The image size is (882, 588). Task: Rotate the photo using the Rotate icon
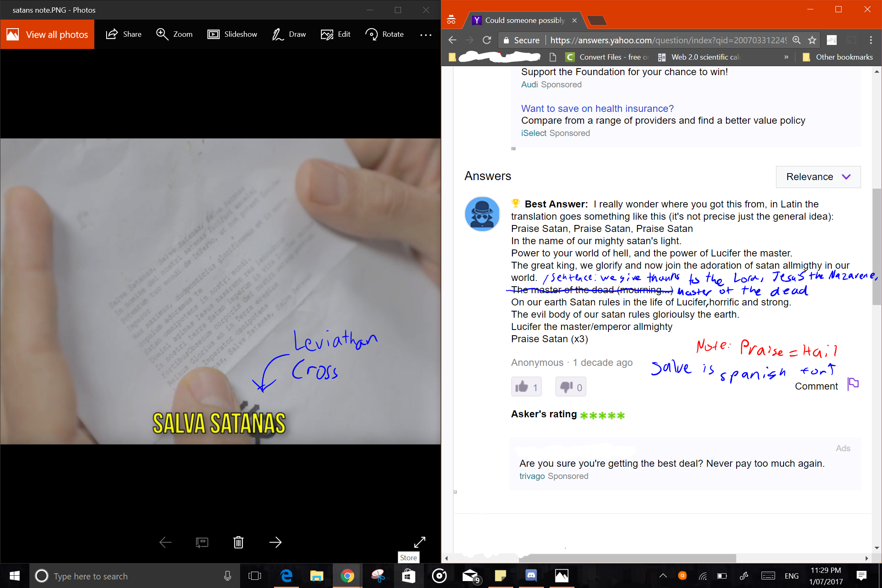coord(384,34)
